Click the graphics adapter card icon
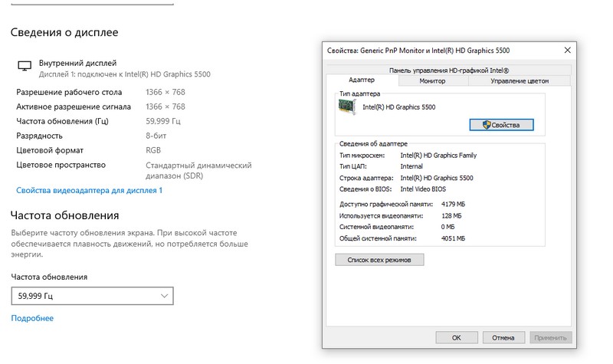Screen dimensions: 613x364 (x=348, y=108)
